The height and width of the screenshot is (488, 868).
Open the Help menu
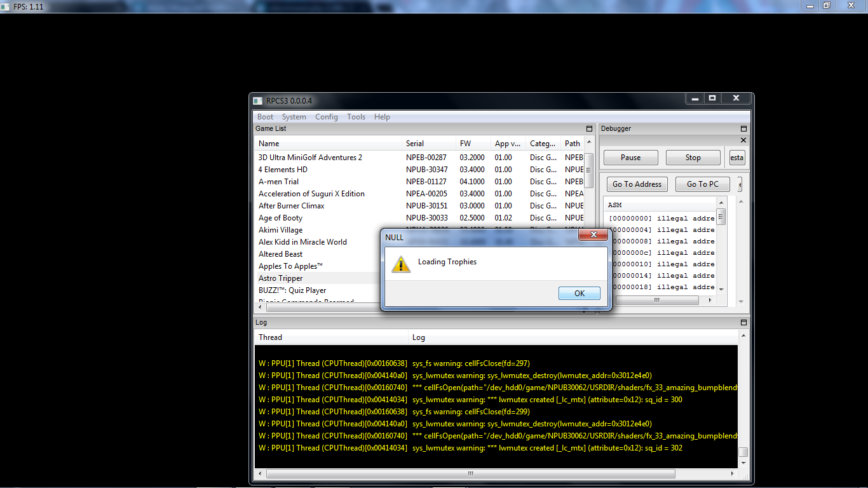click(x=382, y=117)
